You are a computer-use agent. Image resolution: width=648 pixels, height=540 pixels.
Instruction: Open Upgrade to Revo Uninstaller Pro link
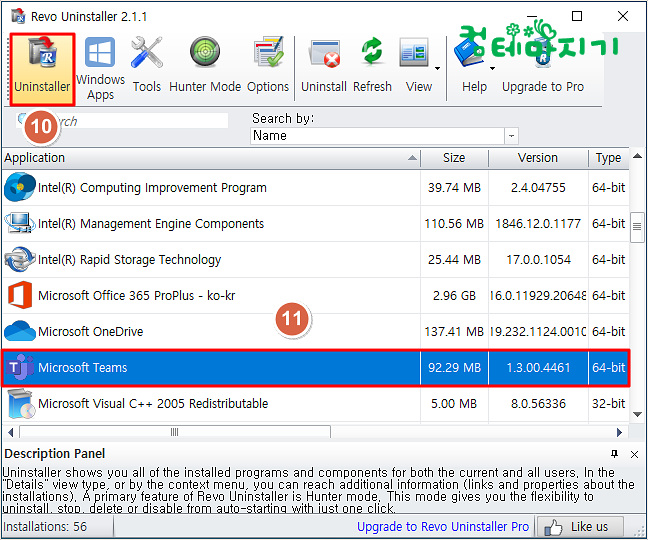[x=443, y=526]
